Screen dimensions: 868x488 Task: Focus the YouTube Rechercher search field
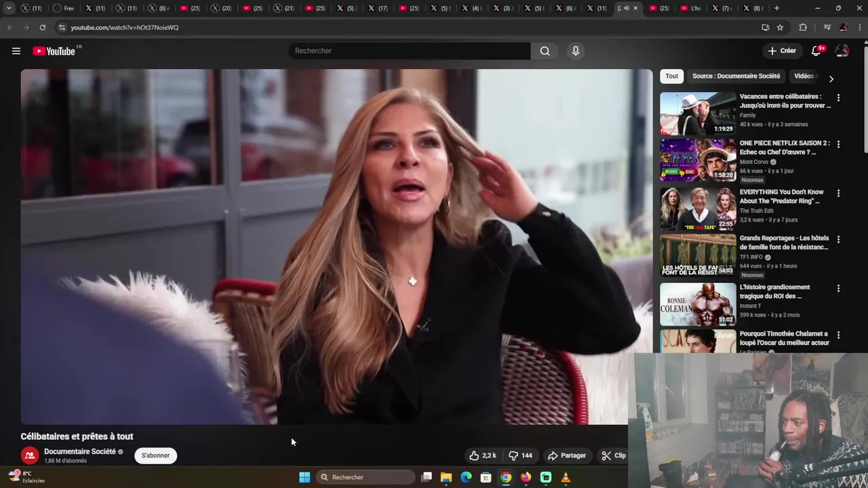[410, 51]
